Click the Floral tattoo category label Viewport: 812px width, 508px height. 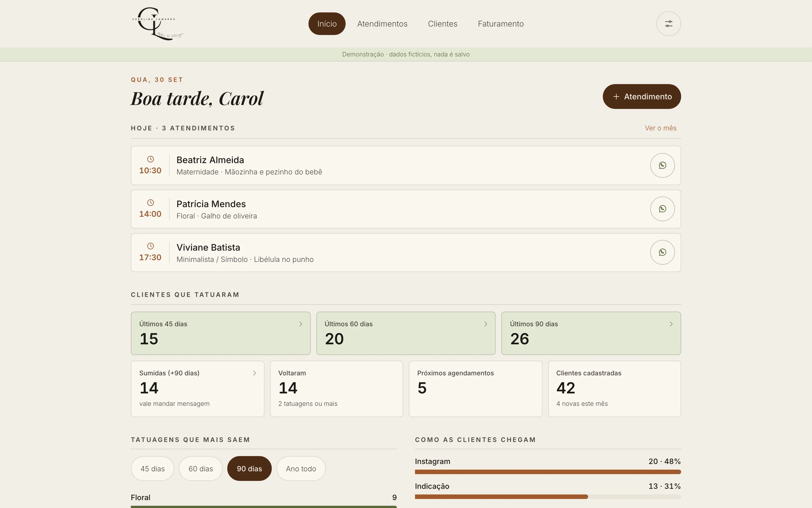click(x=140, y=498)
